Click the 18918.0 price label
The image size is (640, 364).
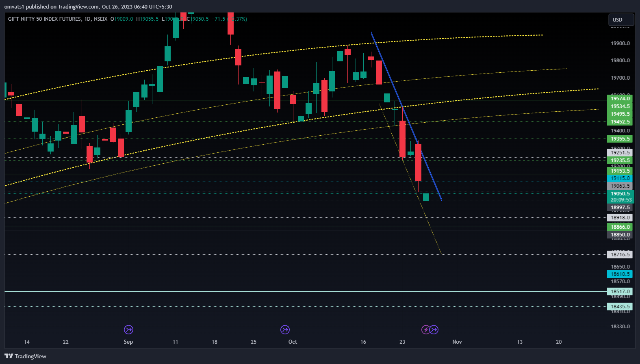tap(620, 218)
